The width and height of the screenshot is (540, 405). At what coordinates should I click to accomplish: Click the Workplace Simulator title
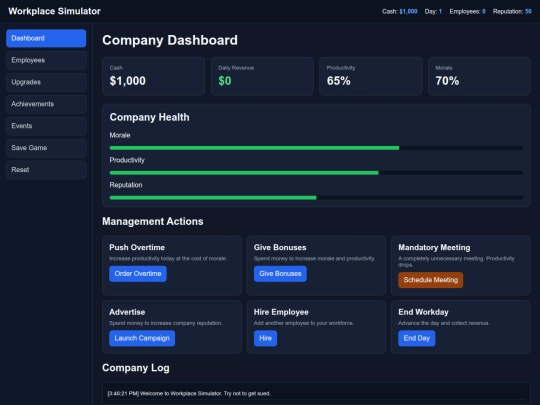tap(54, 11)
